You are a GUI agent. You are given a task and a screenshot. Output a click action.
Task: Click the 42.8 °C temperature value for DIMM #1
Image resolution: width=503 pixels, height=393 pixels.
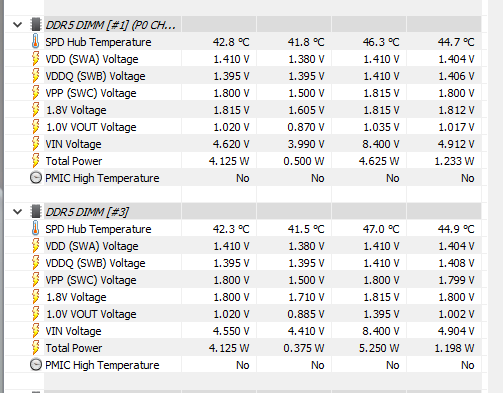click(x=231, y=42)
